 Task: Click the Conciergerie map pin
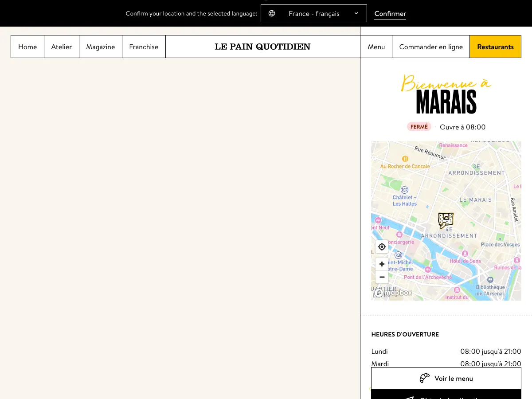[x=399, y=235]
